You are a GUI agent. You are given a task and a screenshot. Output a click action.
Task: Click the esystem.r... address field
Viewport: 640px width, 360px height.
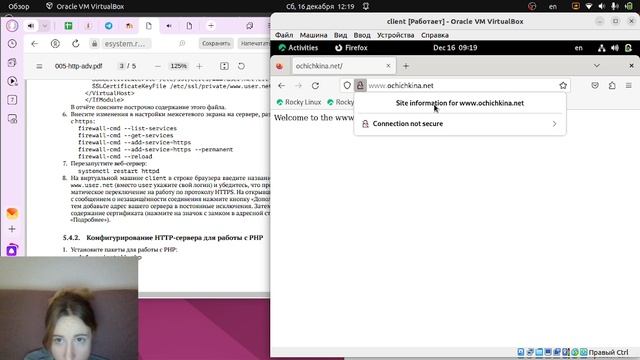[x=127, y=44]
